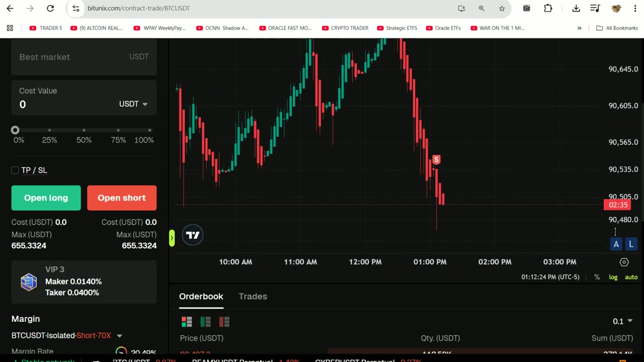Show bids-only green orderbook view
The width and height of the screenshot is (644, 362).
[x=205, y=322]
